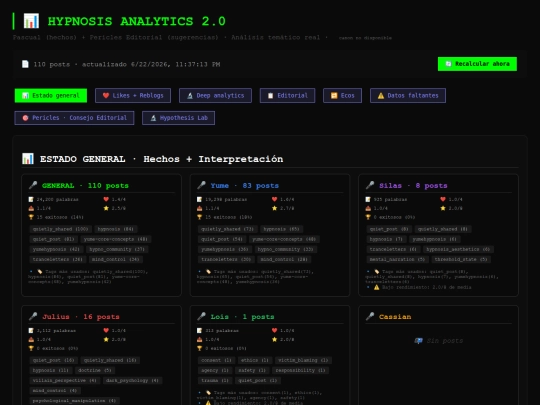The height and width of the screenshot is (405, 540).
Task: Click the trophy icon in Yume card
Action: click(x=200, y=217)
